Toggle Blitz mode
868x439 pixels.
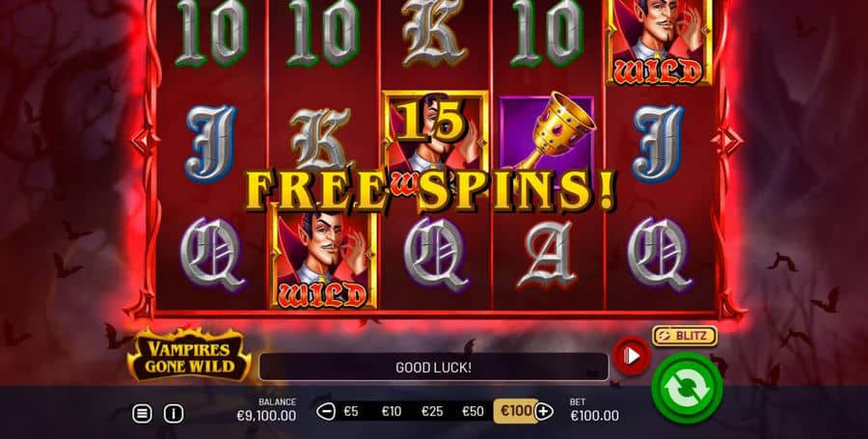685,336
